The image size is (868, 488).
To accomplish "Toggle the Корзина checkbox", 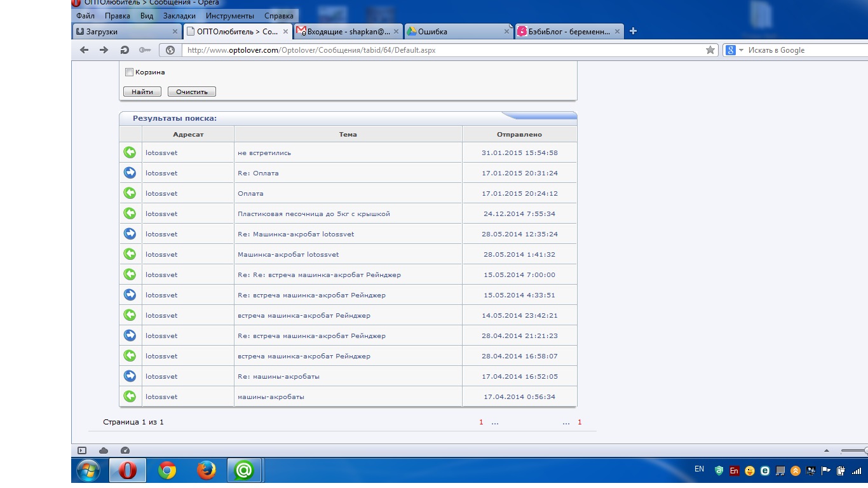I will [x=129, y=72].
